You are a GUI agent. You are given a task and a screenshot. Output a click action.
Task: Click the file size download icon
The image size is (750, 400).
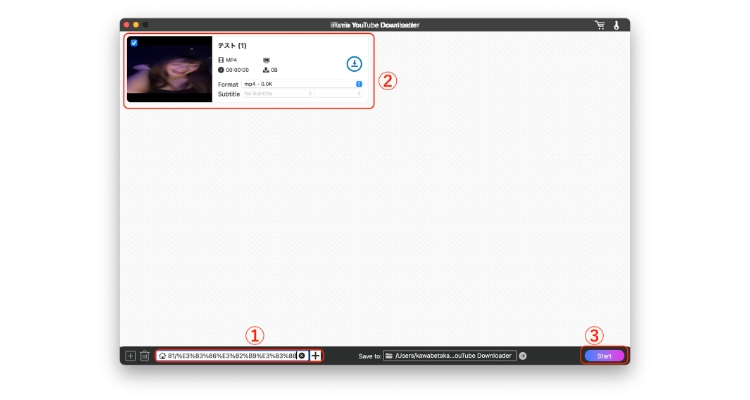[x=266, y=70]
